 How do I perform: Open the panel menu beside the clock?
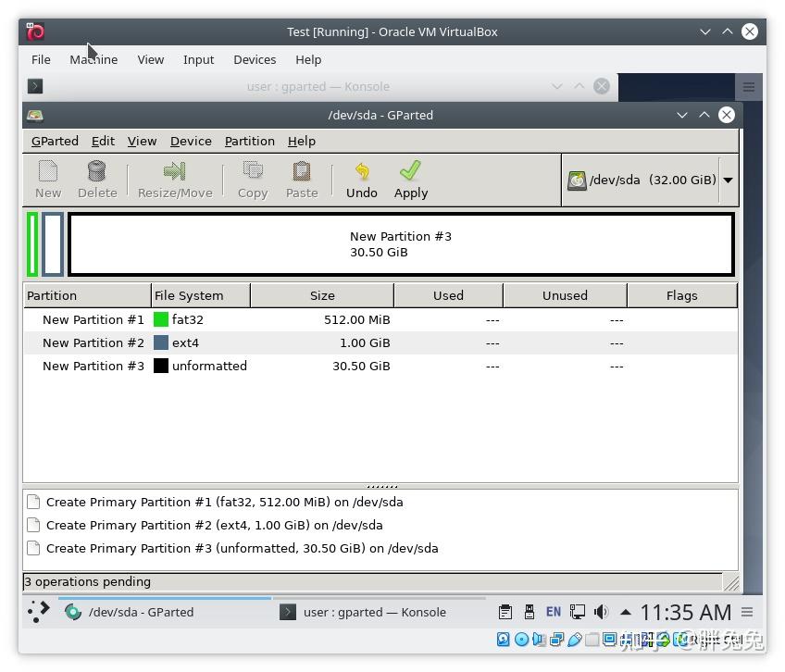click(x=747, y=612)
